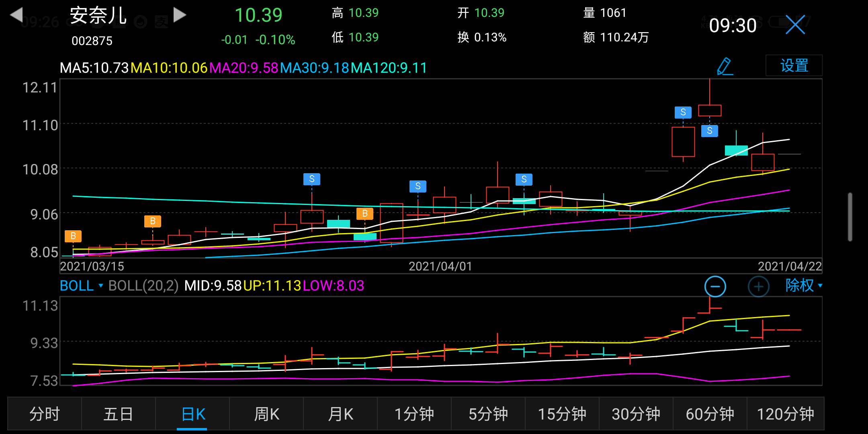Click the MA10:10.06 indicator label
Viewport: 868px width, 434px height.
coord(169,68)
